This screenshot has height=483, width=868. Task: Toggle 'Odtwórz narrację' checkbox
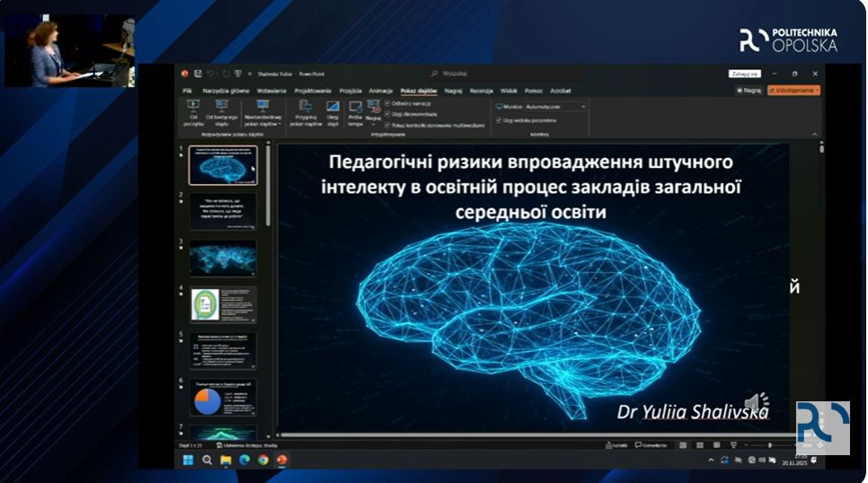tap(387, 104)
